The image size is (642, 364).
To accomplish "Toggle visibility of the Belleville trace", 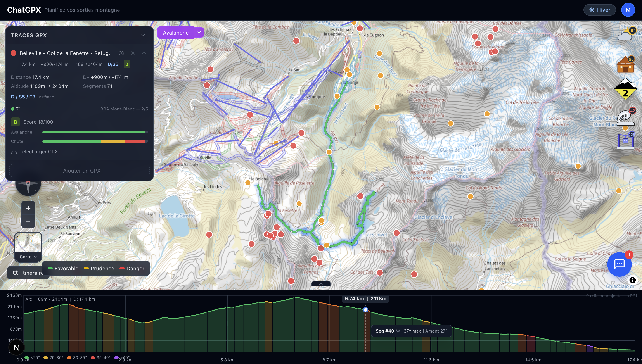I will click(122, 53).
